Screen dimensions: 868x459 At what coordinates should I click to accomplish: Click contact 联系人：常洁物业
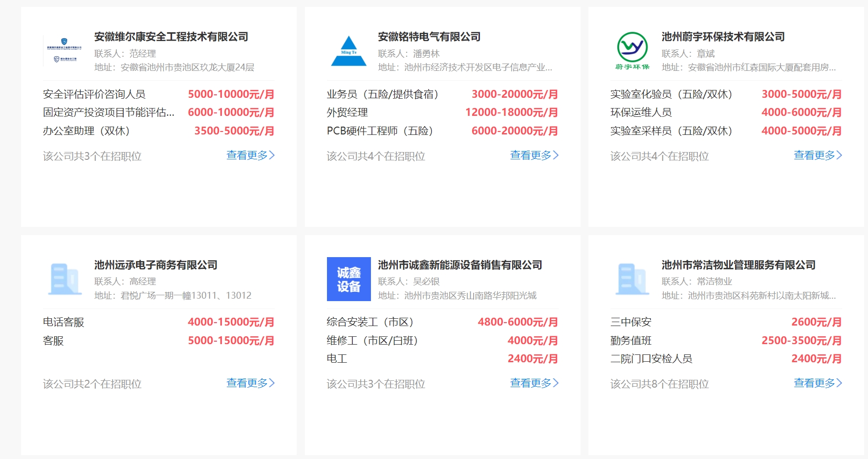[x=697, y=282]
